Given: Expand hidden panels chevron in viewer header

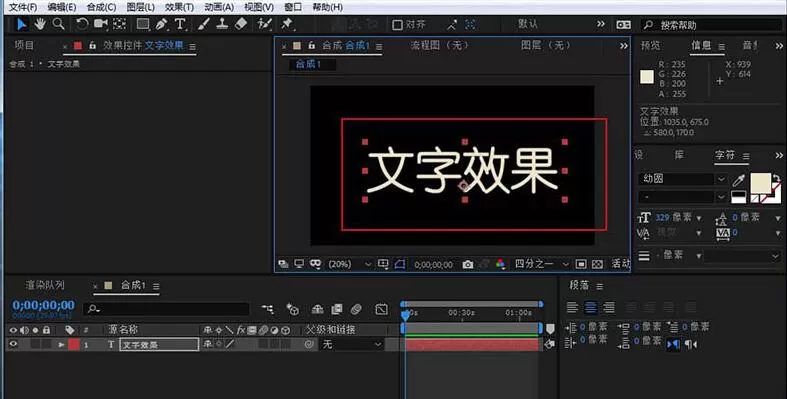Looking at the screenshot, I should 623,46.
